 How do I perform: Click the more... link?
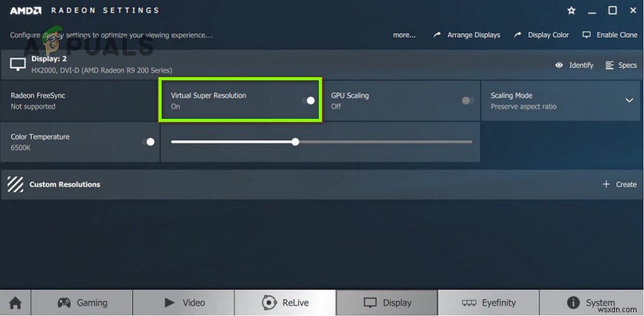coord(404,35)
